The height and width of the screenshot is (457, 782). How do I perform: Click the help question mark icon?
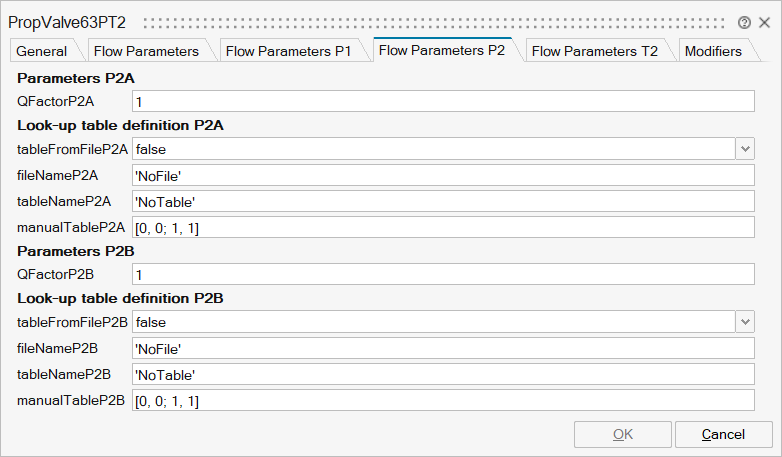click(x=744, y=22)
